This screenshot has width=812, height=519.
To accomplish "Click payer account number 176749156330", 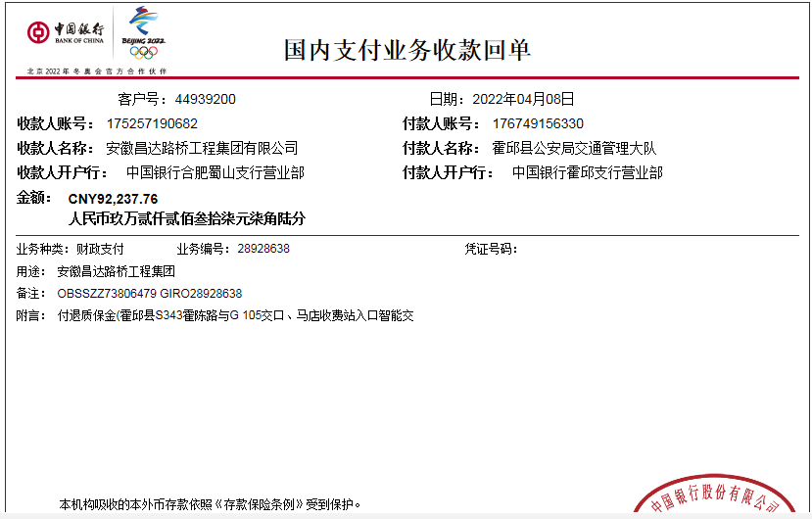I will (538, 123).
